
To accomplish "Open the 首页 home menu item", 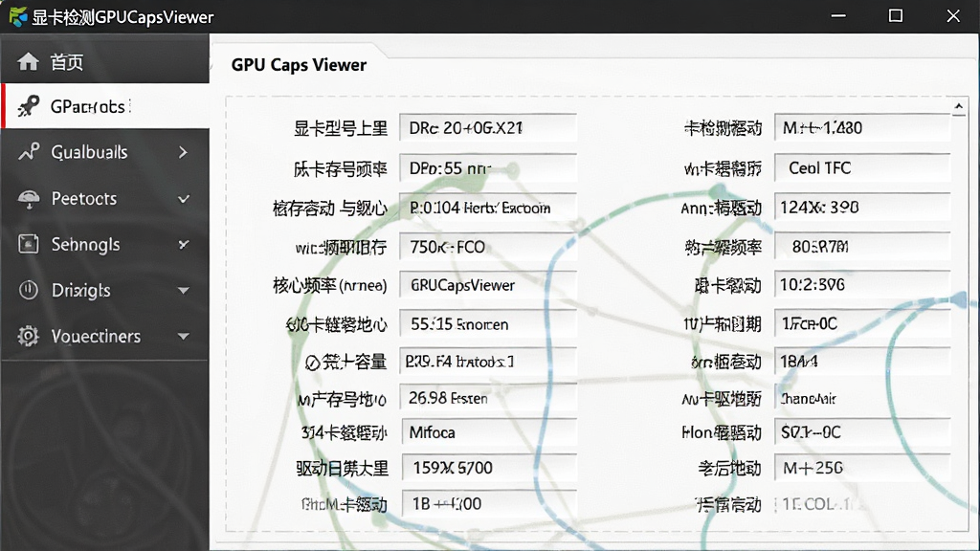I will point(105,62).
